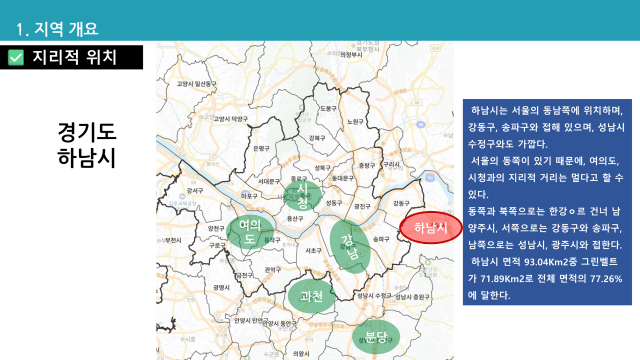640x360 pixels.
Task: Select the 노원구 district label
Action: (355, 122)
